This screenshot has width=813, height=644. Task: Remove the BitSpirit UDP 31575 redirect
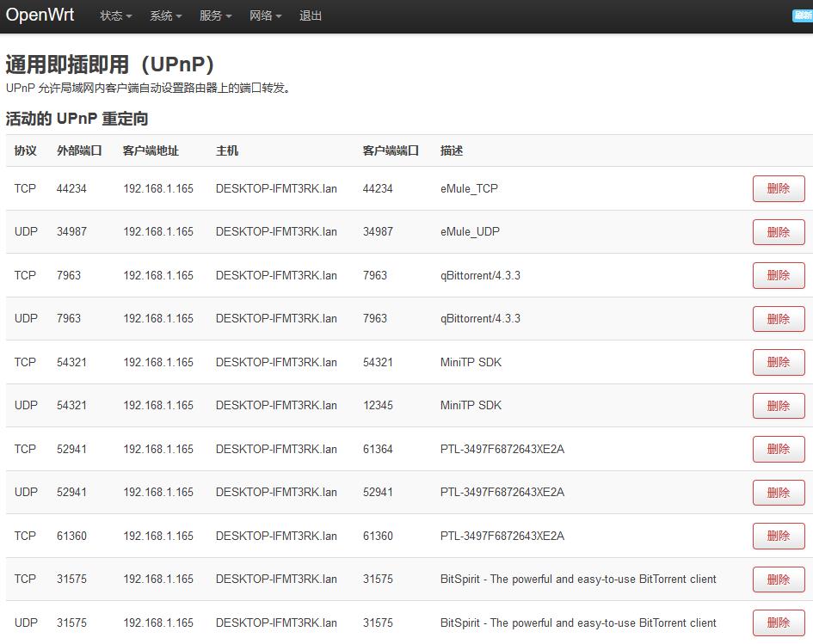778,623
